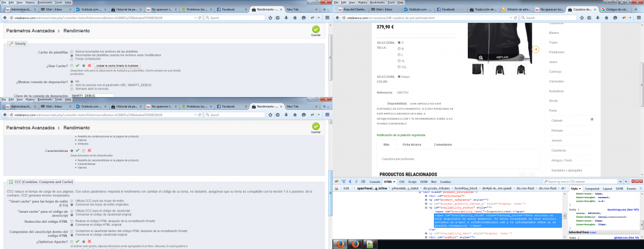644x249 pixels.
Task: Toggle Firebug command line popup icon
Action: click(362, 181)
